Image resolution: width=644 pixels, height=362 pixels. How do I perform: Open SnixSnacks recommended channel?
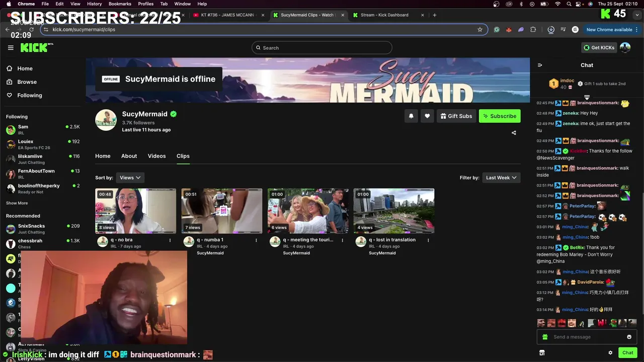43,229
